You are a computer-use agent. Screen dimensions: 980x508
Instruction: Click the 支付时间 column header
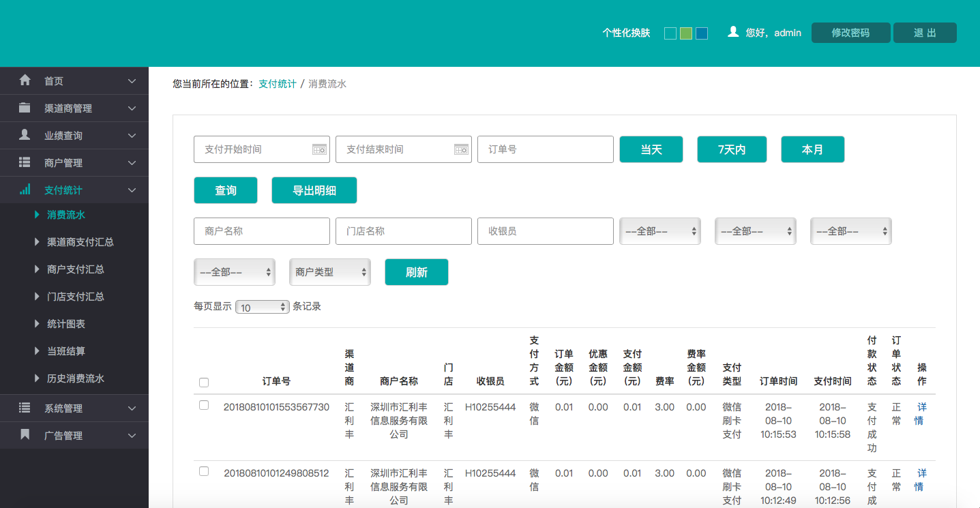click(x=833, y=381)
